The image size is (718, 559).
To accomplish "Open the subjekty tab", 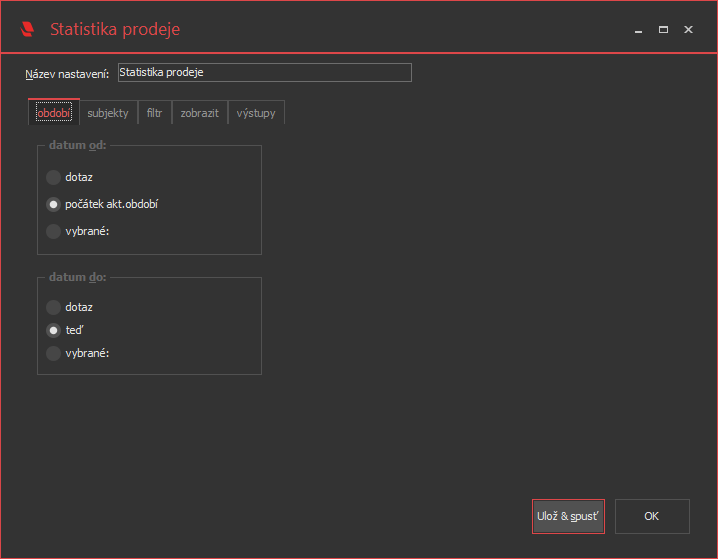I will (x=108, y=113).
